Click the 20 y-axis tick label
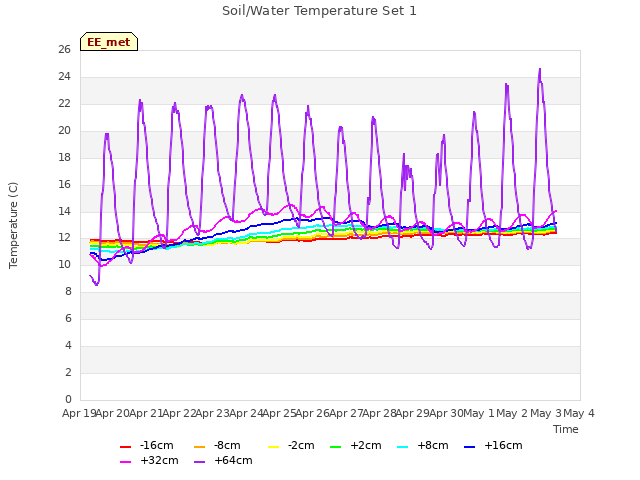 [64, 130]
